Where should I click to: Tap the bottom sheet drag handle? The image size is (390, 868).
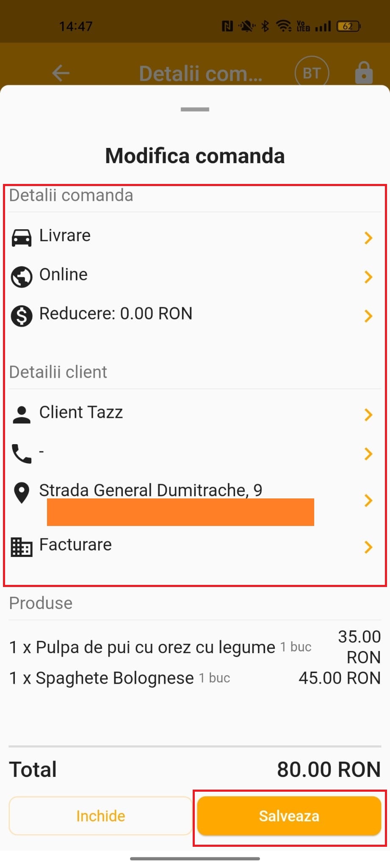point(195,109)
